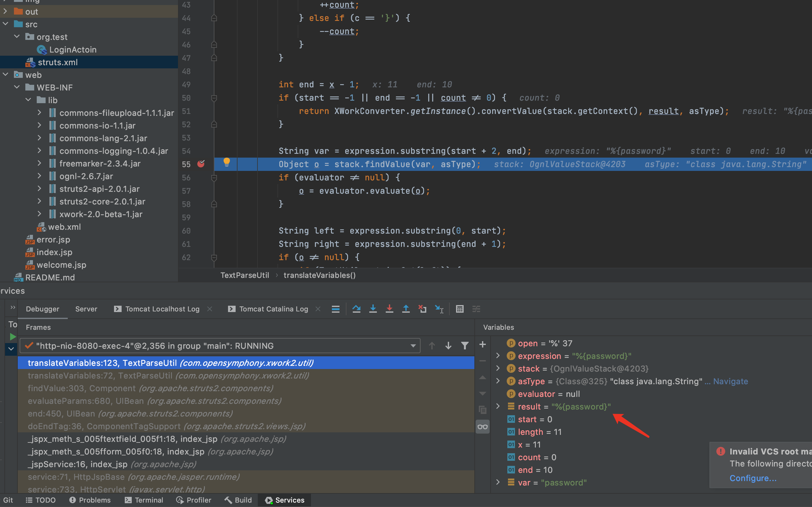The height and width of the screenshot is (507, 812).
Task: Step out of the current method
Action: 406,309
